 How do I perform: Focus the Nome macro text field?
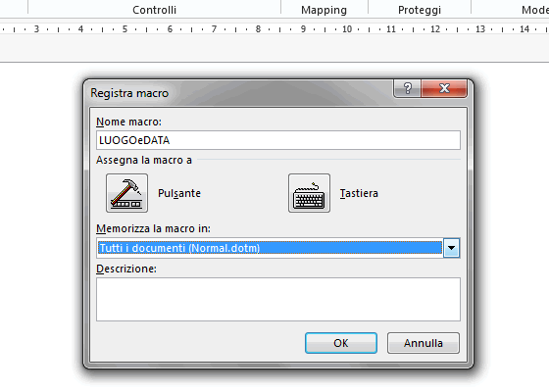click(278, 140)
